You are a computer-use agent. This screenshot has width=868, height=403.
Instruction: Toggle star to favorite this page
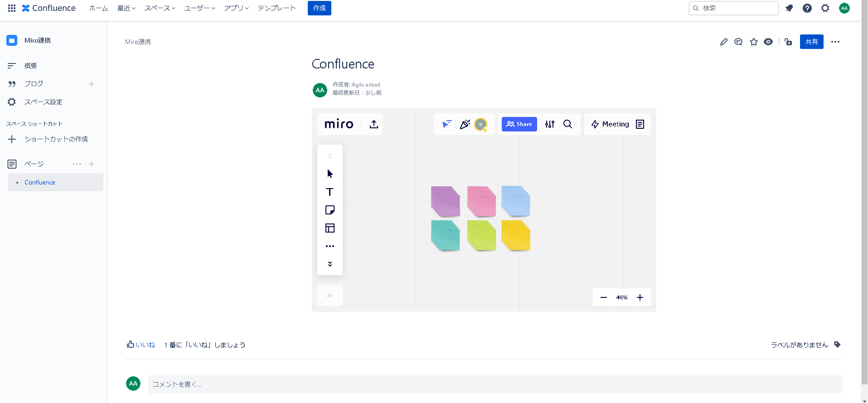point(753,42)
